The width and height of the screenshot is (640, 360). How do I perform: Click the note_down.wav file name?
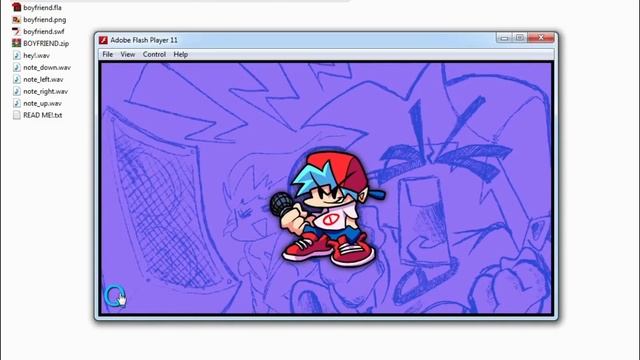click(47, 67)
